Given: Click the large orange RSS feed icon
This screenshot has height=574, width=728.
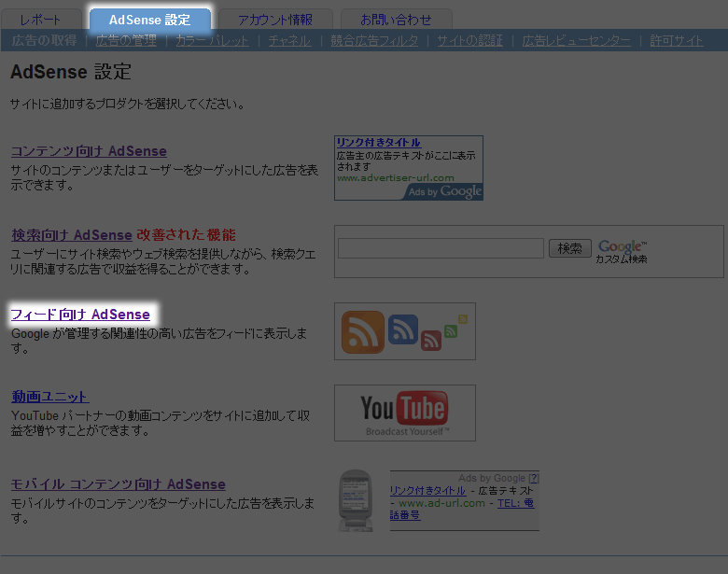Looking at the screenshot, I should [363, 332].
